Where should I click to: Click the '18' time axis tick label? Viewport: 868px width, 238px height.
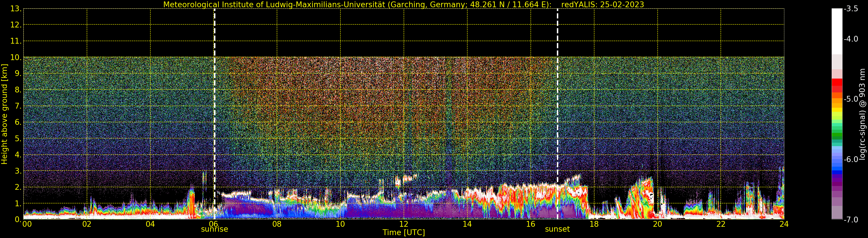594,224
